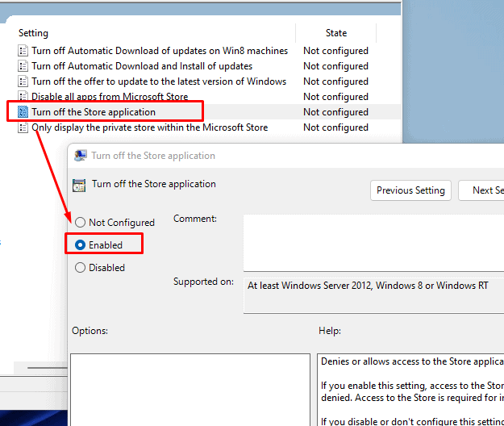
Task: Click the Supported on text field
Action: [x=373, y=295]
